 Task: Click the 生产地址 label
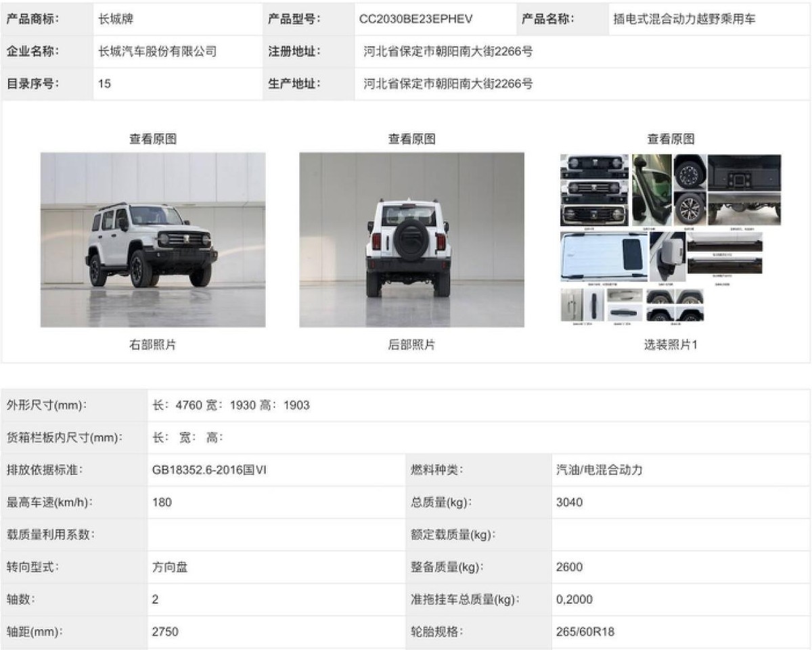(294, 84)
